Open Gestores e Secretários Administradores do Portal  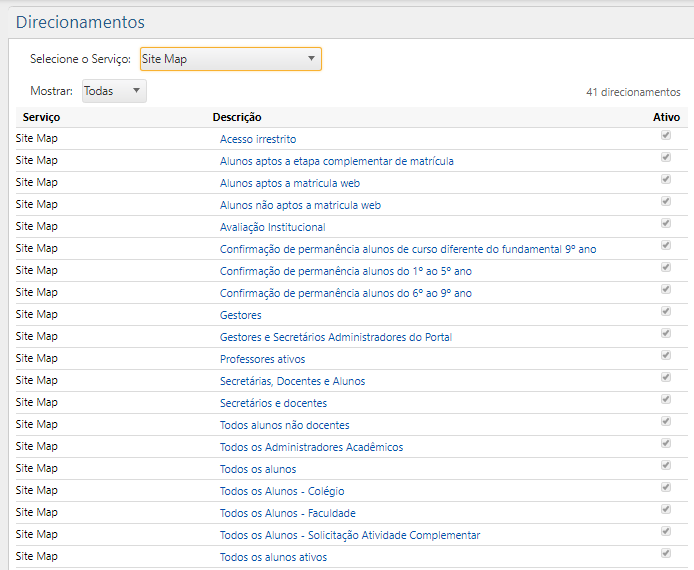click(336, 337)
